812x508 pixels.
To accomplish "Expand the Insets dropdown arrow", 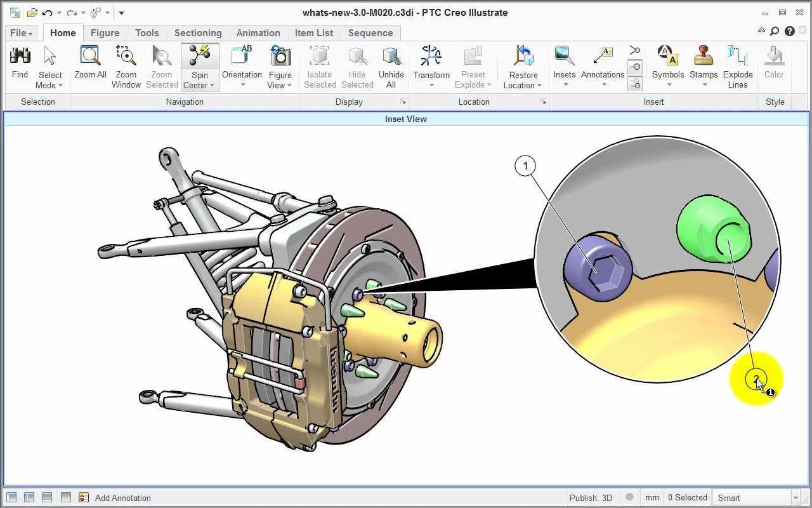I will pos(565,85).
